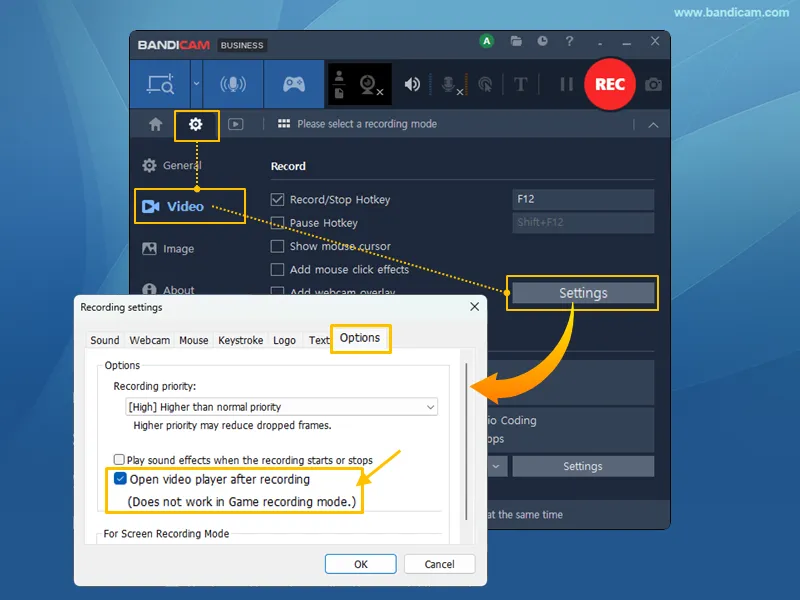Click the F12 hotkey input field
The width and height of the screenshot is (800, 600).
tap(583, 199)
